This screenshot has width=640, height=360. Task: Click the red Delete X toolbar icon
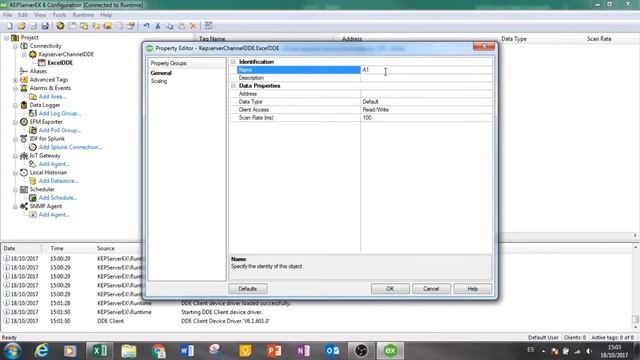(x=193, y=26)
